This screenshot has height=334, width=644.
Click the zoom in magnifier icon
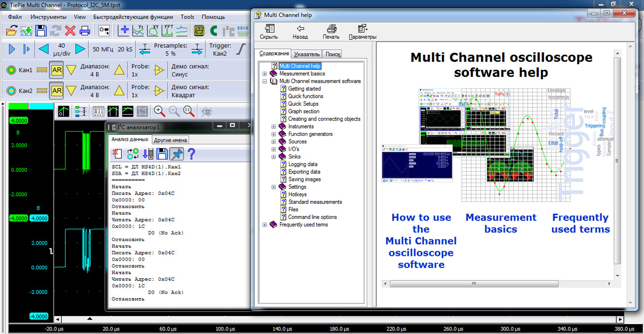(159, 111)
